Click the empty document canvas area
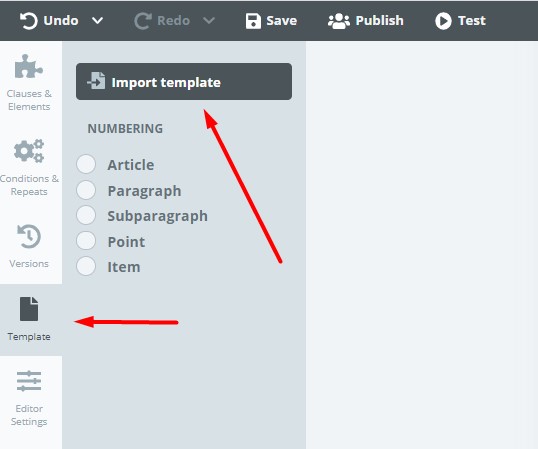538x449 pixels. click(422, 245)
